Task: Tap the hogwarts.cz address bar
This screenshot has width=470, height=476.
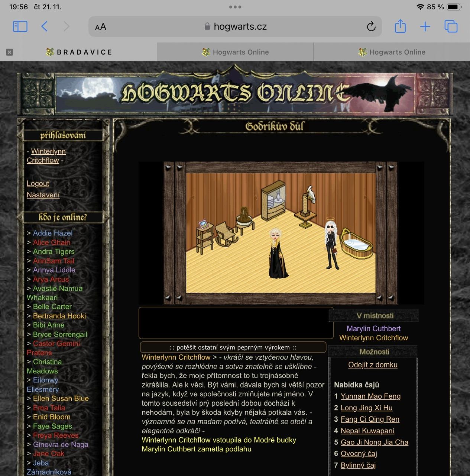Action: [x=235, y=26]
